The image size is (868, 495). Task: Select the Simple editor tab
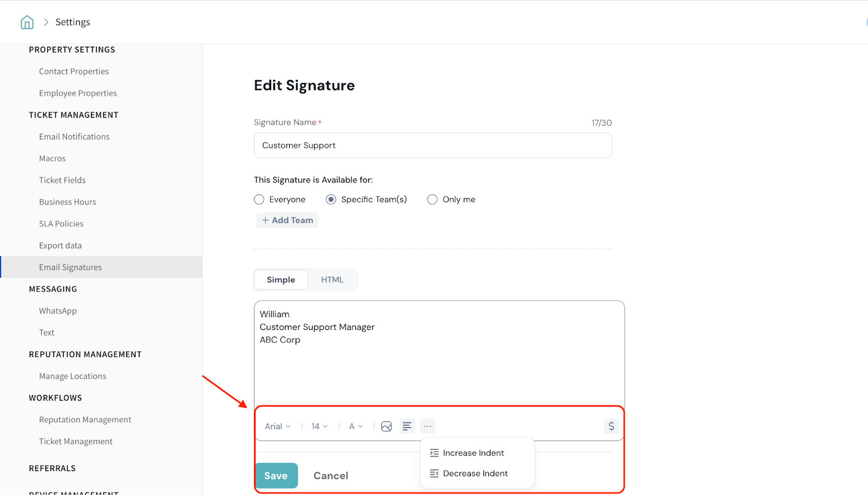[281, 280]
